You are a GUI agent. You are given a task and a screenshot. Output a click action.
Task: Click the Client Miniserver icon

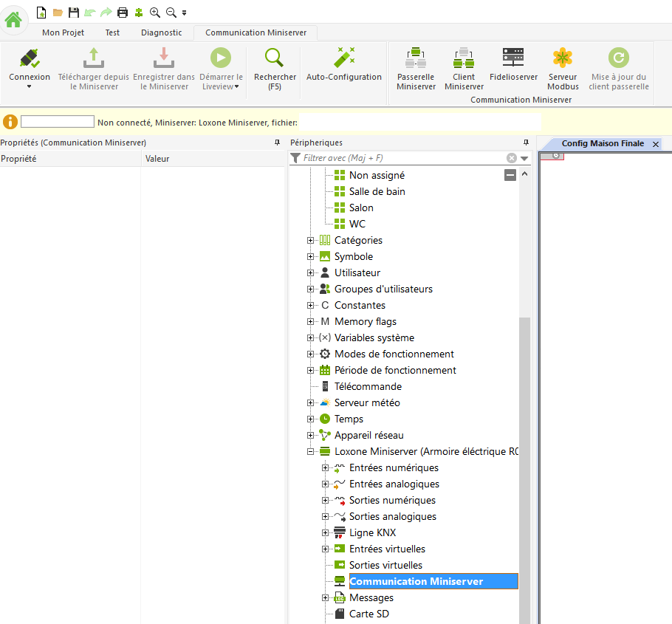click(464, 59)
